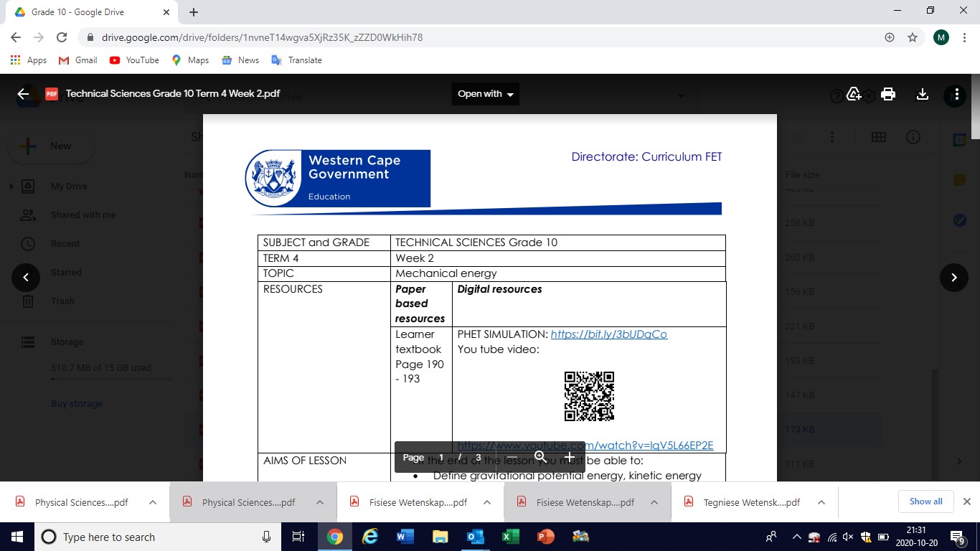Open Chrome from taskbar

click(334, 537)
